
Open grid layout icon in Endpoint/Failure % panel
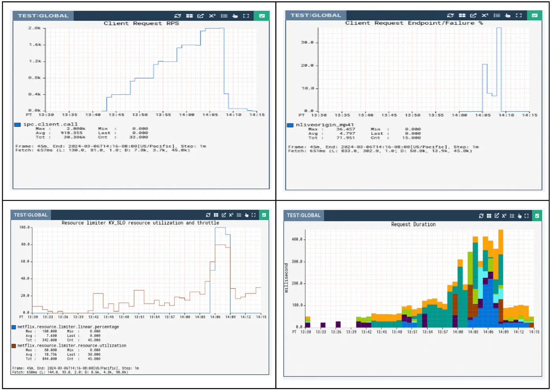462,15
